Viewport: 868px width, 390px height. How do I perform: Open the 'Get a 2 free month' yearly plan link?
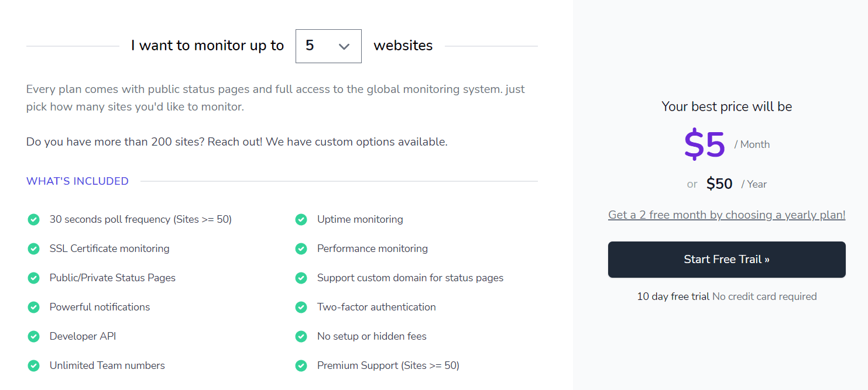point(726,215)
